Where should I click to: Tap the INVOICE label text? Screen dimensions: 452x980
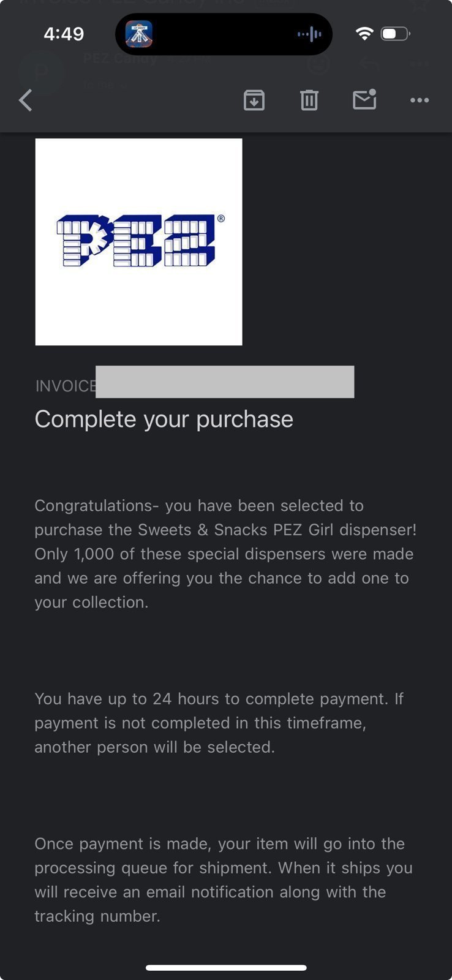pos(66,386)
